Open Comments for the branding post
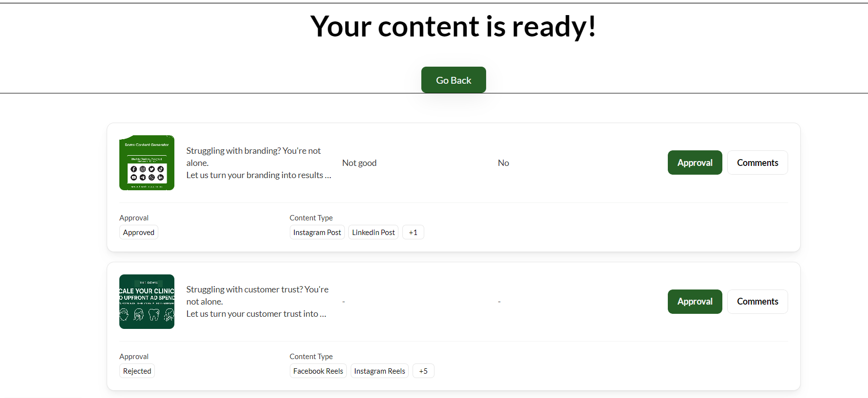Screen dimensions: 868x398 click(757, 163)
